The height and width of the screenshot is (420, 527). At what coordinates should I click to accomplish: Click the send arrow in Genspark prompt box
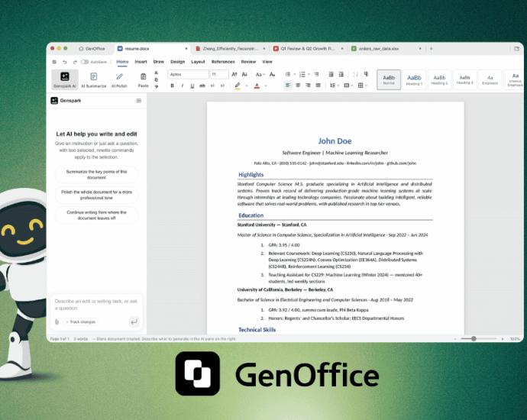click(134, 322)
